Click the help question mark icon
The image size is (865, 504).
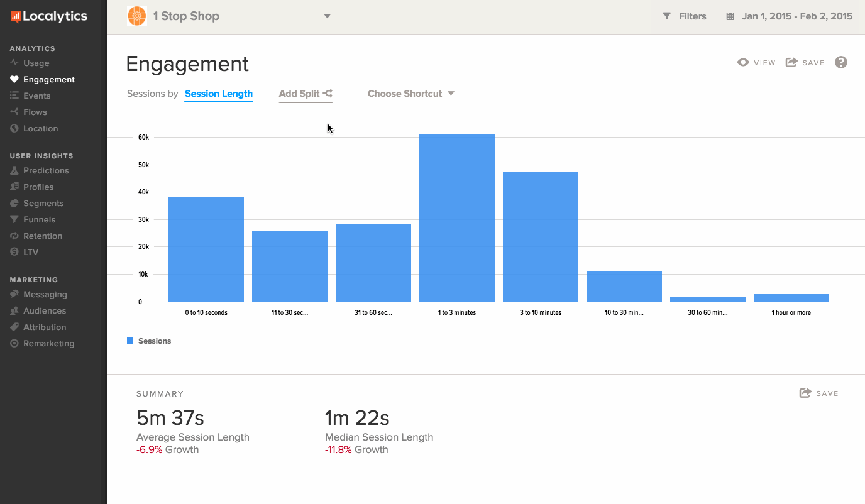click(x=841, y=62)
